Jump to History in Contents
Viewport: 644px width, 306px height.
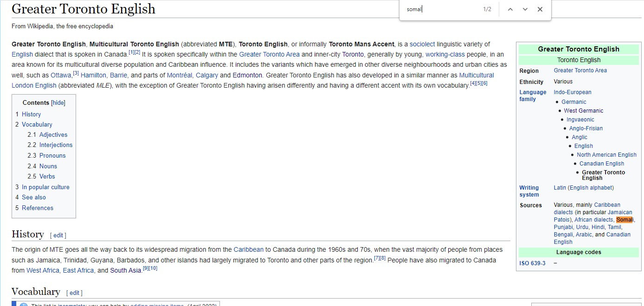31,114
